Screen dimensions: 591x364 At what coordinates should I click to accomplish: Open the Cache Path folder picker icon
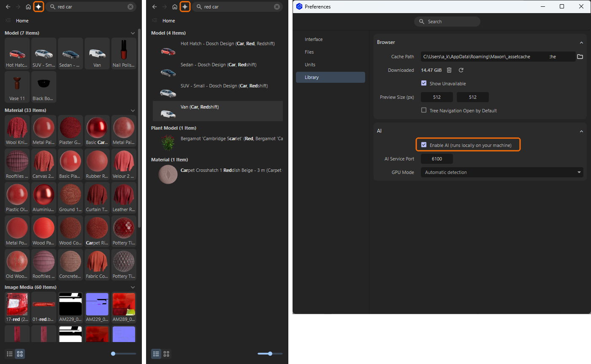pyautogui.click(x=580, y=56)
